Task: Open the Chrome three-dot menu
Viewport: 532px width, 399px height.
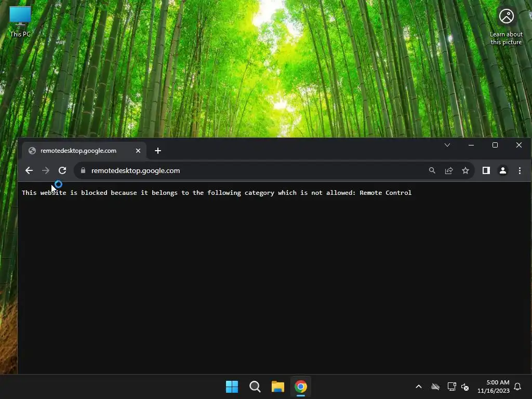Action: [520, 170]
